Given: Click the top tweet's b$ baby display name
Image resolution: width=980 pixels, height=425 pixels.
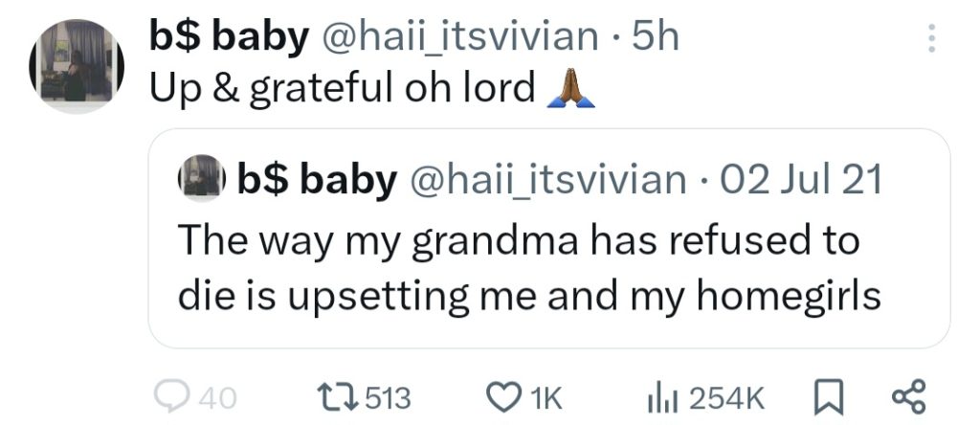Looking at the screenshot, I should (x=229, y=37).
